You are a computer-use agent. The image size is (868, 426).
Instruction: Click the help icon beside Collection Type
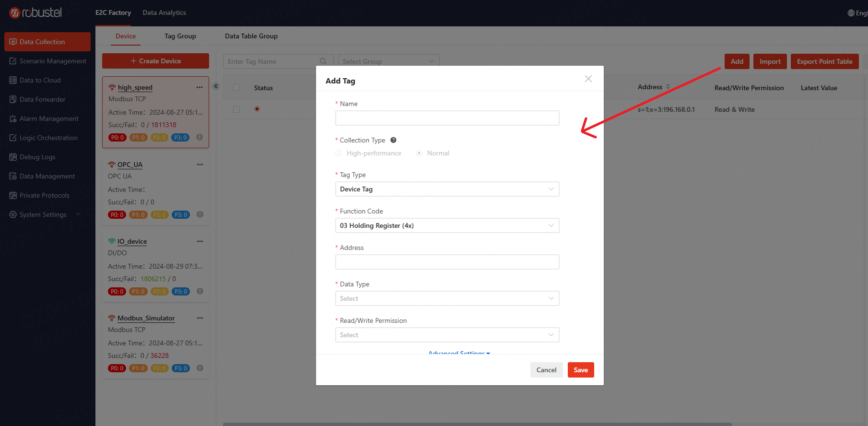393,140
